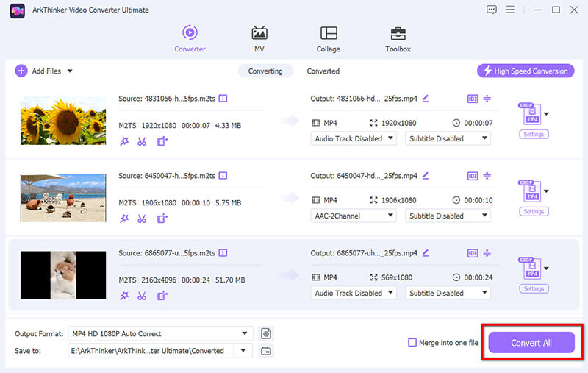The width and height of the screenshot is (588, 373).
Task: Click compress icon for 6450047 output
Action: (x=487, y=176)
